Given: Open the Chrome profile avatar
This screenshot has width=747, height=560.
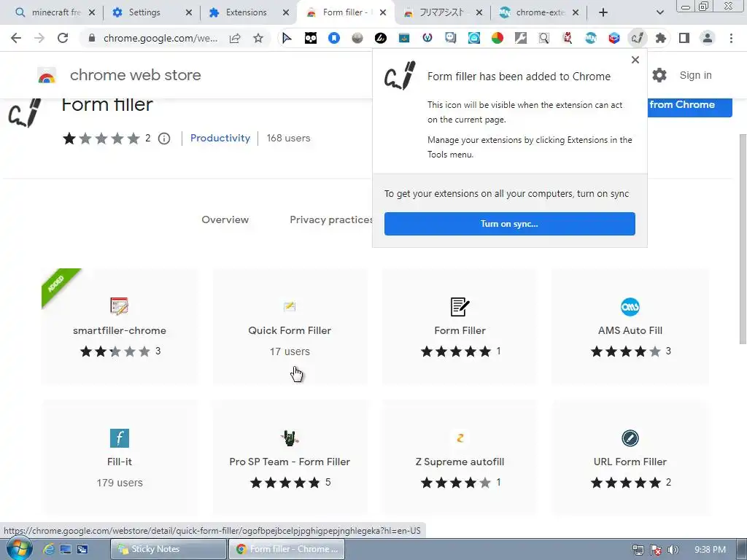Looking at the screenshot, I should (x=708, y=38).
